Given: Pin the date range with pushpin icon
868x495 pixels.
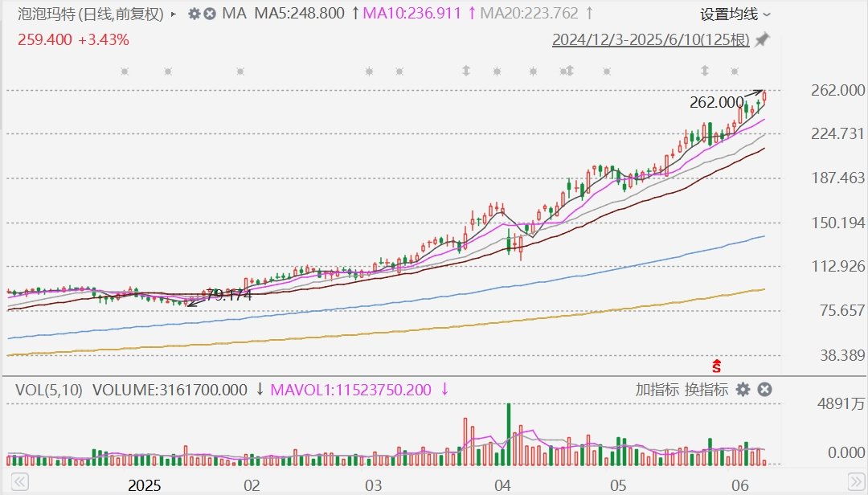Looking at the screenshot, I should click(x=763, y=40).
